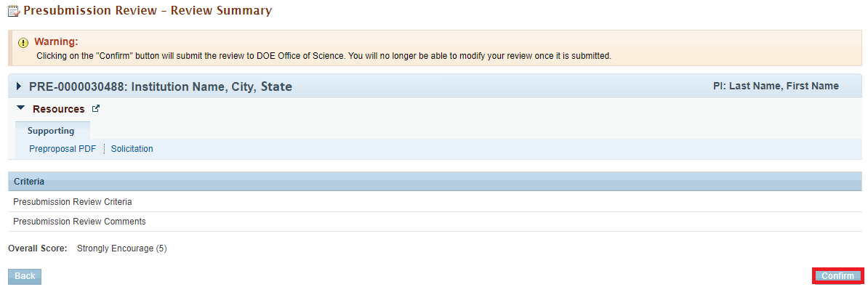Image resolution: width=868 pixels, height=287 pixels.
Task: Click the Institution Name, City, State heading
Action: click(212, 86)
